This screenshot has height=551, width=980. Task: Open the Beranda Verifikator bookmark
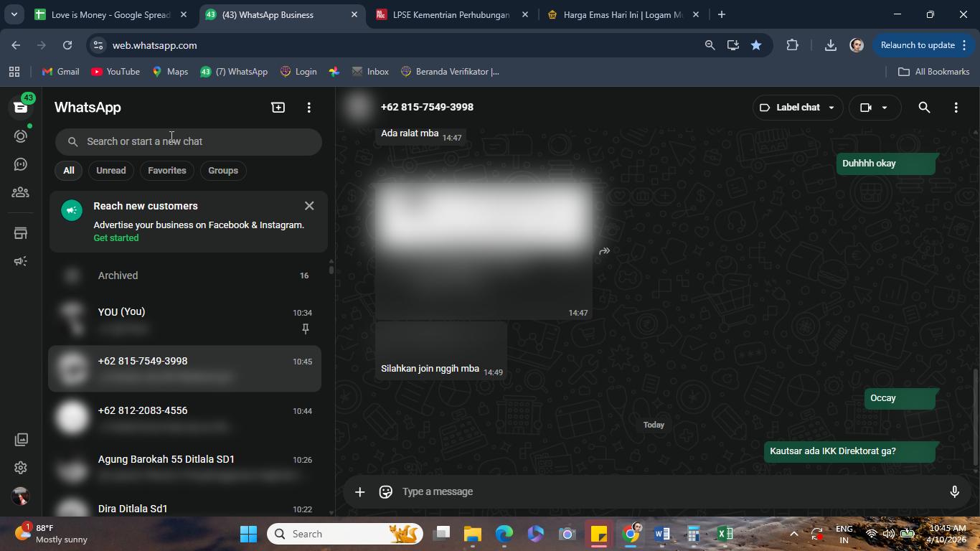[x=450, y=72]
